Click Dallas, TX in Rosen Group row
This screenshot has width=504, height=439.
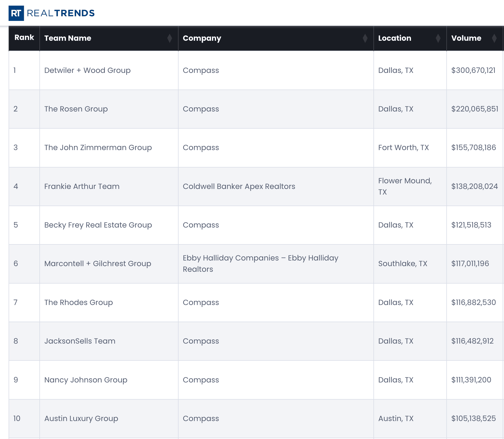pos(396,109)
